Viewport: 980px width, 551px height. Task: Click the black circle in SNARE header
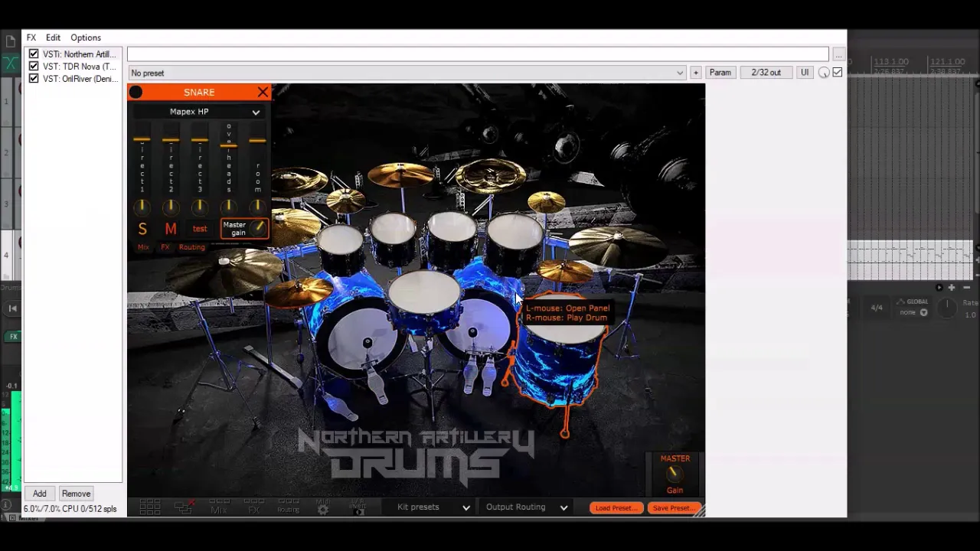[x=136, y=93]
